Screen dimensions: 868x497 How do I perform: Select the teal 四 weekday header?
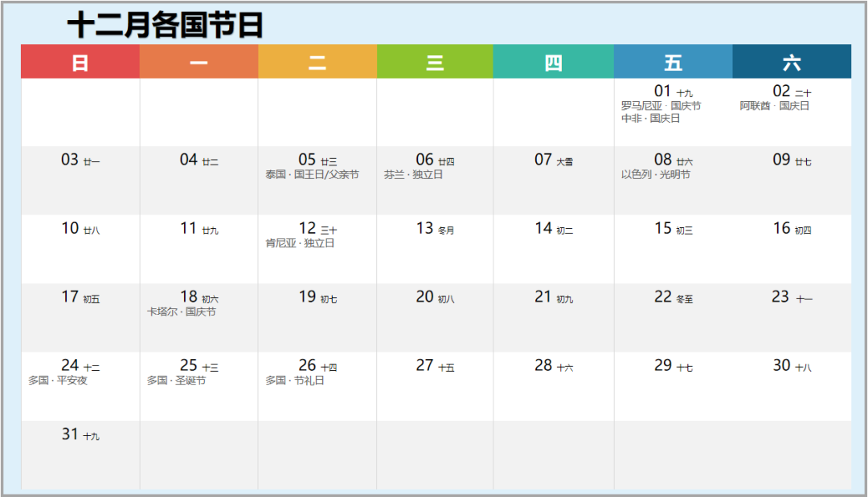pos(554,62)
